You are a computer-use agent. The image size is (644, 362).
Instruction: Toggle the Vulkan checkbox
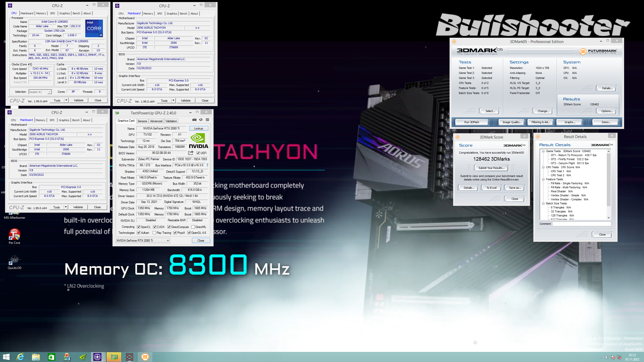click(138, 233)
